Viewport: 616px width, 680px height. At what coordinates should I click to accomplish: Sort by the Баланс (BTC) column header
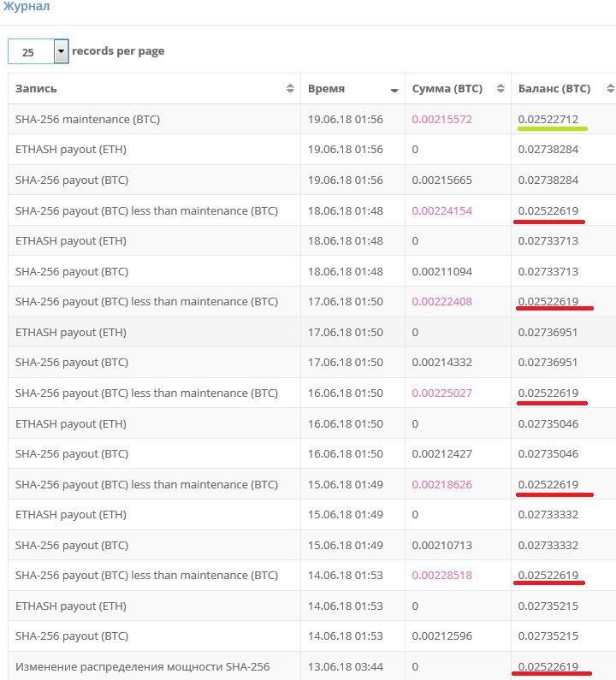click(x=564, y=88)
